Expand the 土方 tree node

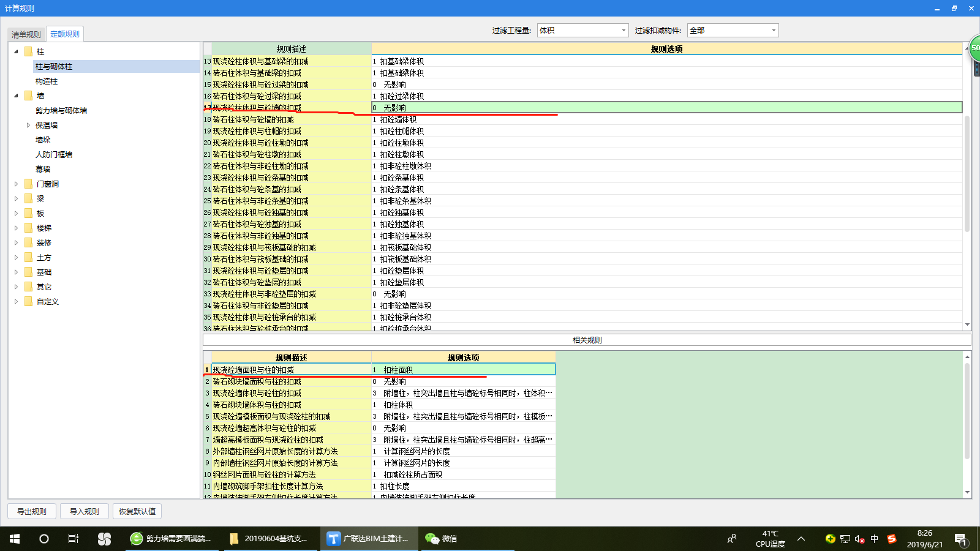click(16, 257)
